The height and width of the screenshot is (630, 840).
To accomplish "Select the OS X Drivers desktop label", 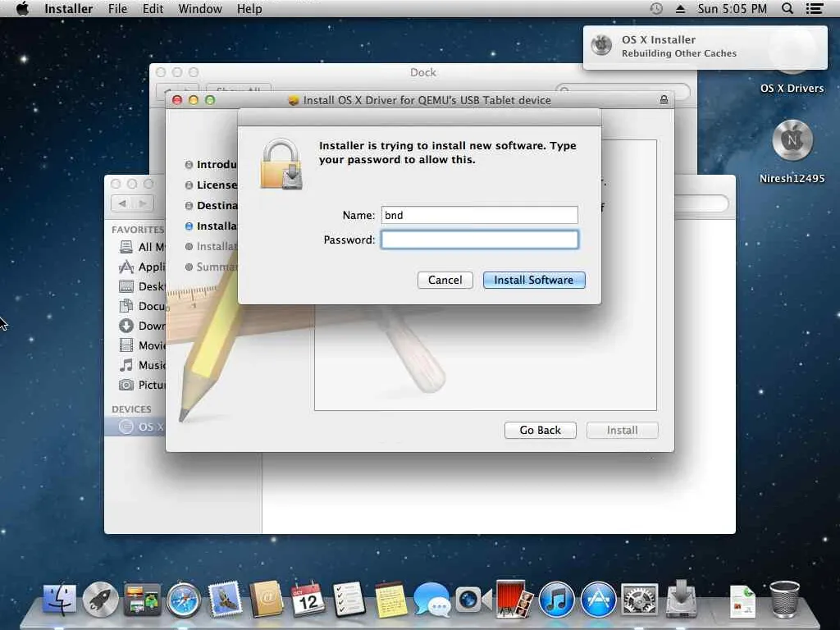I will [792, 89].
